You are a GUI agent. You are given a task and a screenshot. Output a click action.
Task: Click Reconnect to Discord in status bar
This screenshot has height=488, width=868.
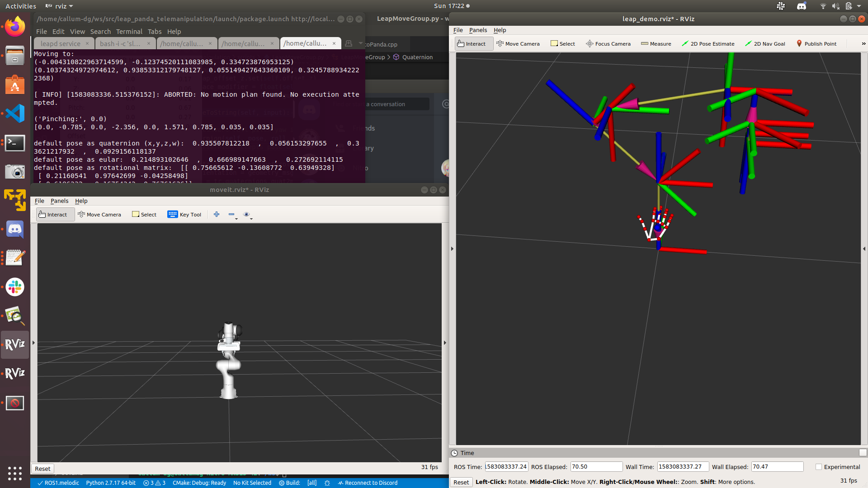pyautogui.click(x=368, y=483)
